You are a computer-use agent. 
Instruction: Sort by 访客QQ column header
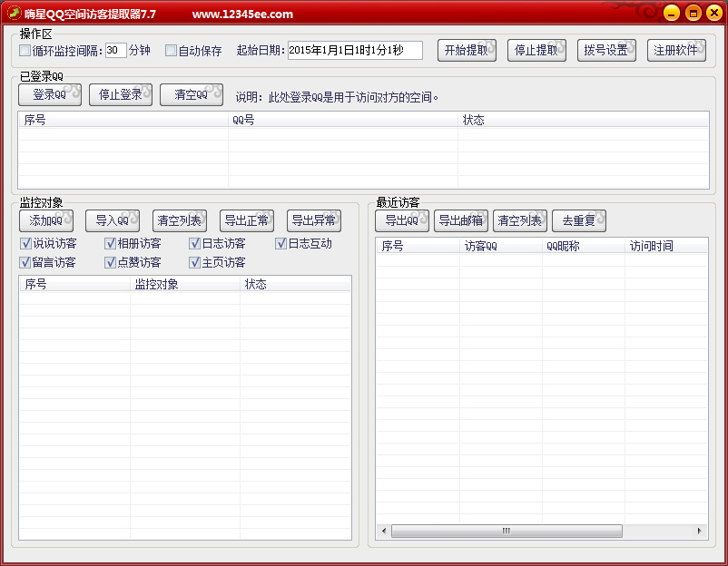499,246
